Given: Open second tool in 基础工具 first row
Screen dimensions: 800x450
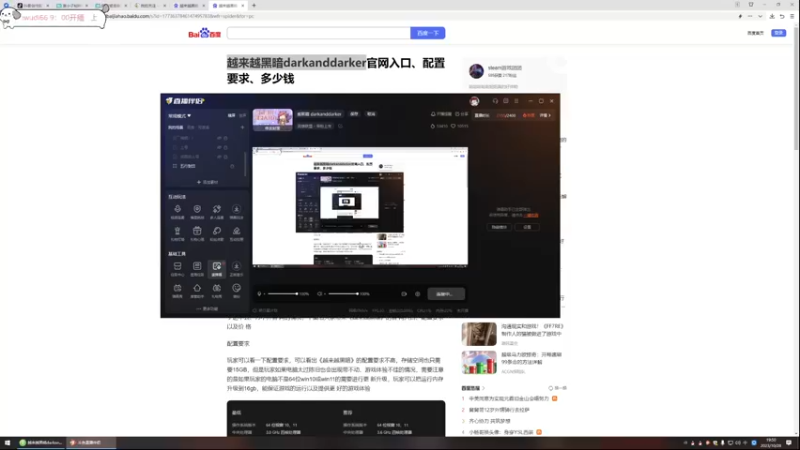Looking at the screenshot, I should coord(197,269).
